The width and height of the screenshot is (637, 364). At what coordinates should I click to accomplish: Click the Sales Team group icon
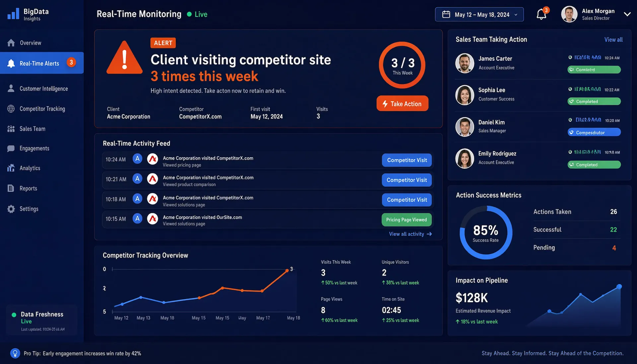point(11,129)
